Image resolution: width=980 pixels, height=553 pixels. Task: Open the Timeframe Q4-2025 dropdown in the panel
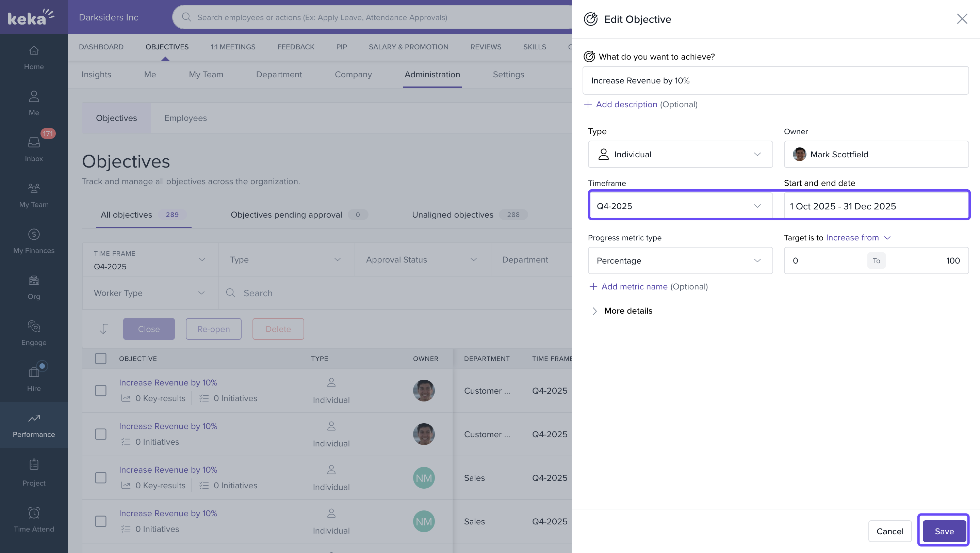coord(680,206)
